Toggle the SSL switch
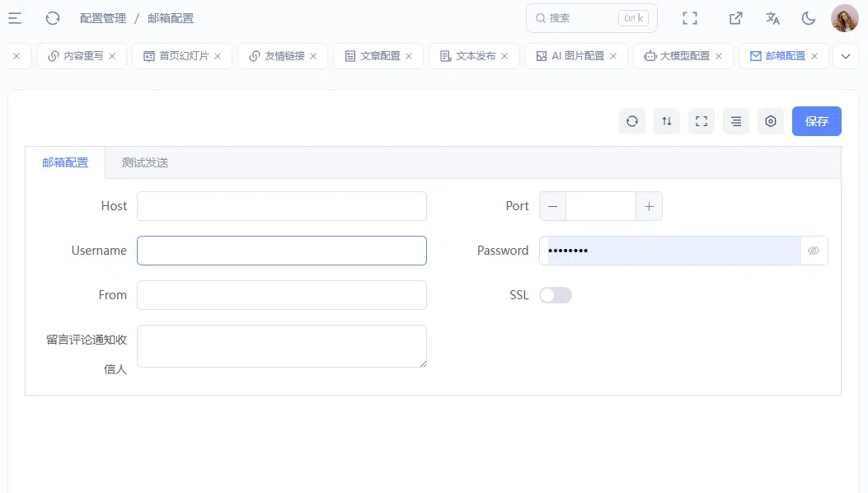This screenshot has height=493, width=868. pos(556,295)
